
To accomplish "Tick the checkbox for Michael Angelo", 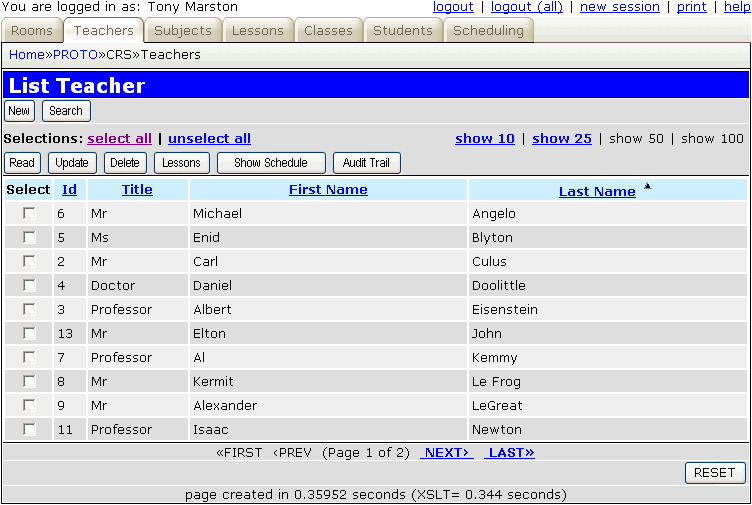I will tap(29, 213).
